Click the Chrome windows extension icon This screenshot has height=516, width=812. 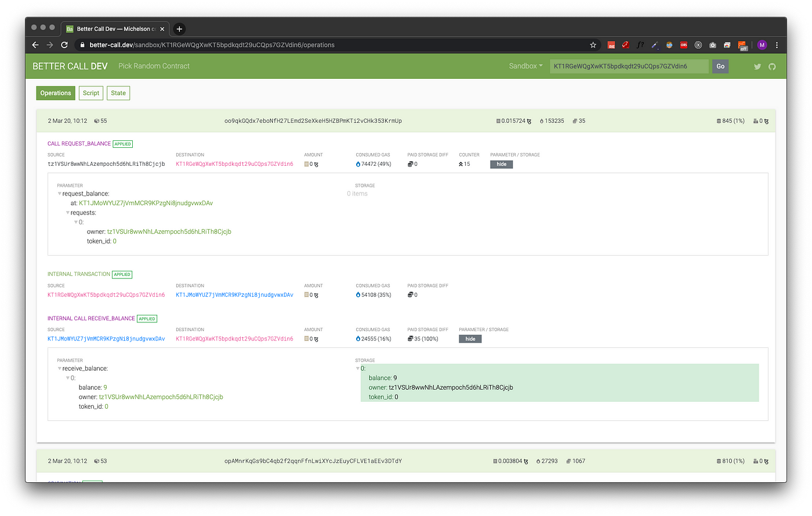point(727,45)
